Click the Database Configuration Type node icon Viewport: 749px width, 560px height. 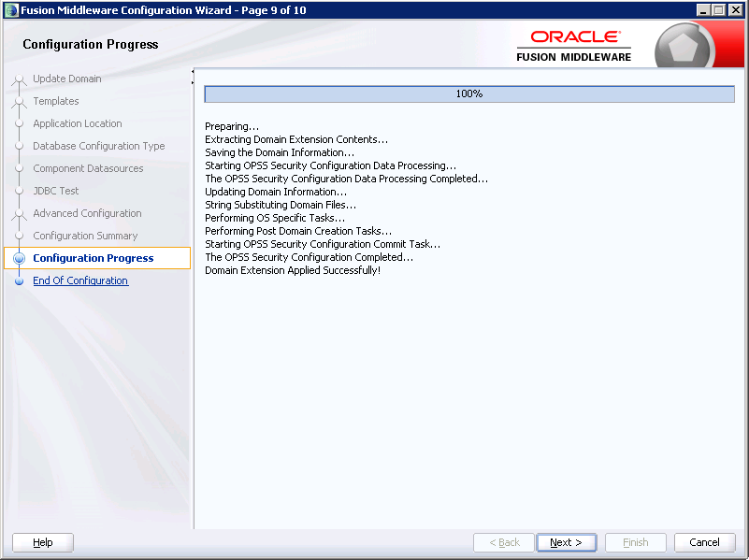[x=19, y=146]
